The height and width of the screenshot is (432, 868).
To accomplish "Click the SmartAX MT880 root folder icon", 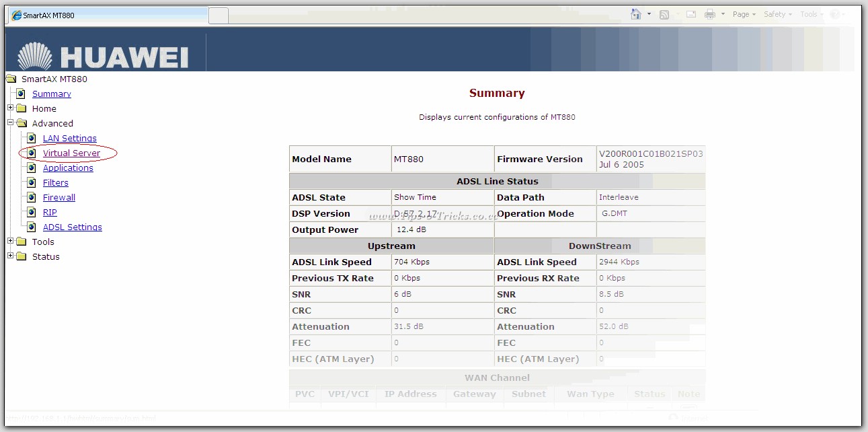I will [11, 79].
